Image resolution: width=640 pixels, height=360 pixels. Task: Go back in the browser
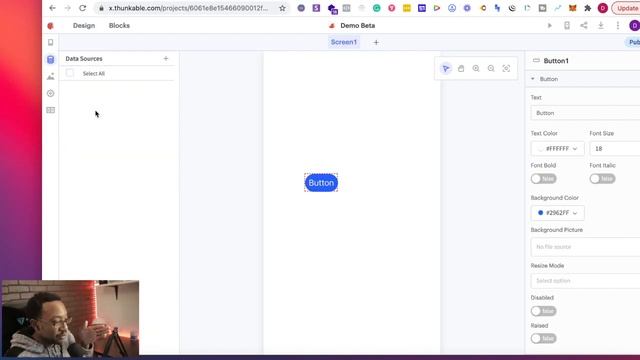click(52, 8)
